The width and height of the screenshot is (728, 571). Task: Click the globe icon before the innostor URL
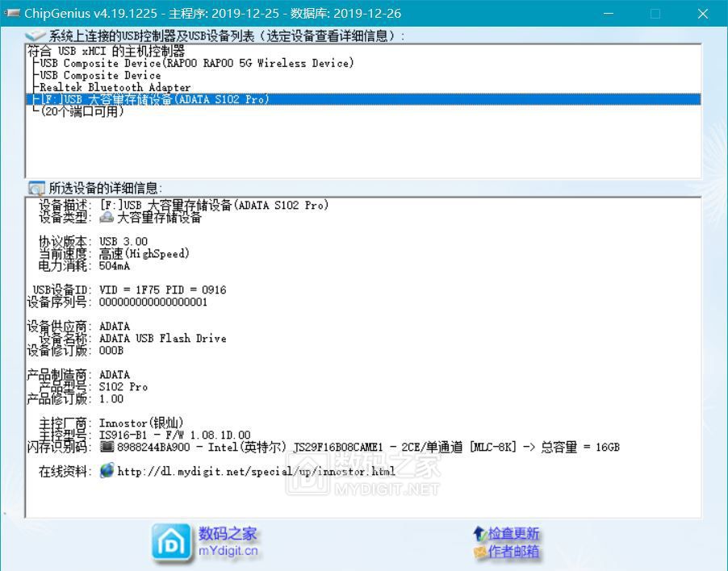click(x=107, y=471)
